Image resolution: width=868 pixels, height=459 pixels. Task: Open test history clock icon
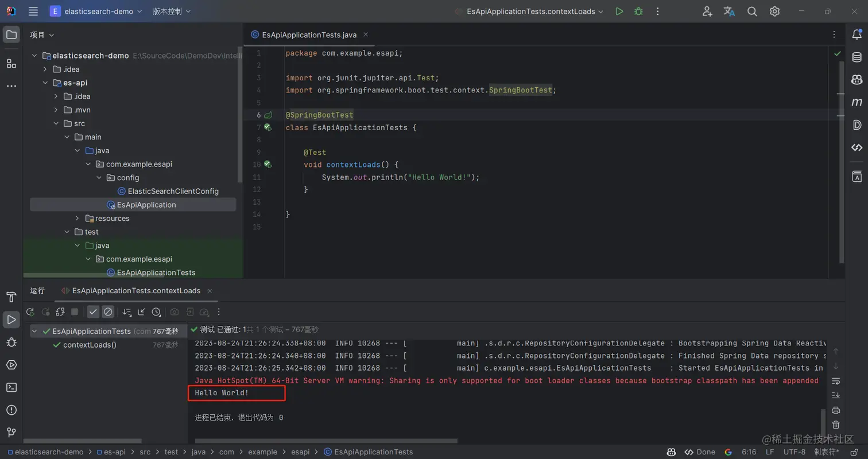(x=156, y=312)
